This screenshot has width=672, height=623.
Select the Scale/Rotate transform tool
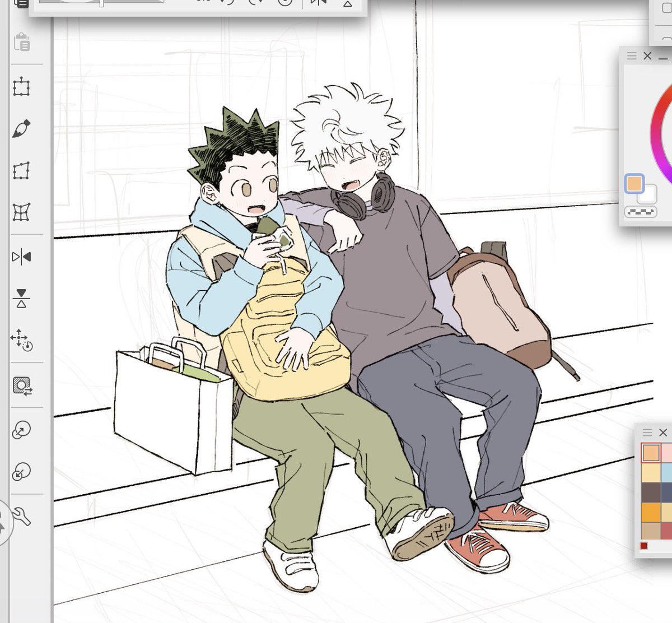tap(21, 87)
